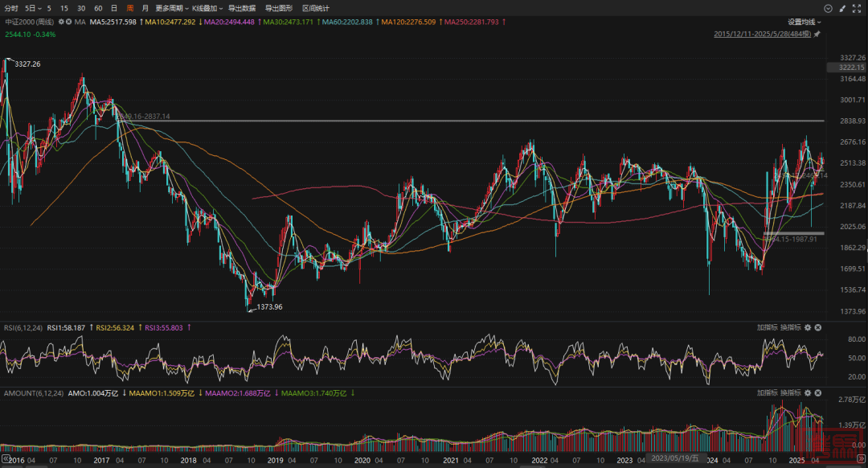The height and width of the screenshot is (468, 868).
Task: Pin the date range with pushpin icon
Action: tap(817, 34)
